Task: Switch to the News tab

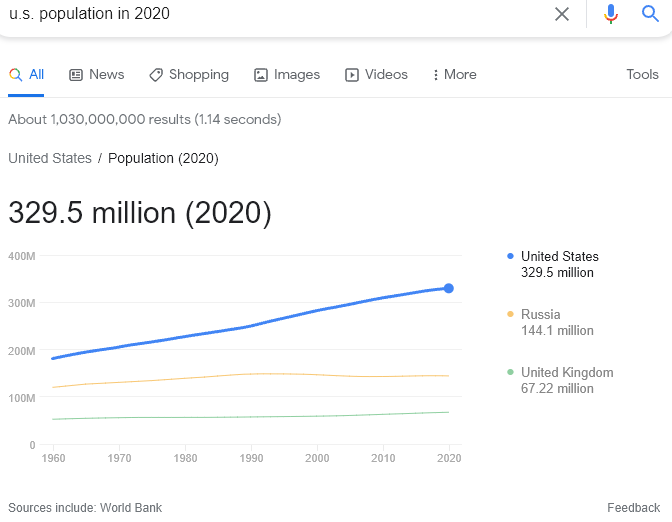Action: click(97, 75)
